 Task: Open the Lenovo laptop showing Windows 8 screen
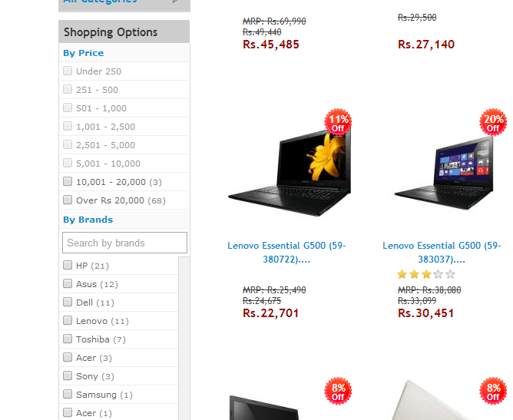pos(444,174)
